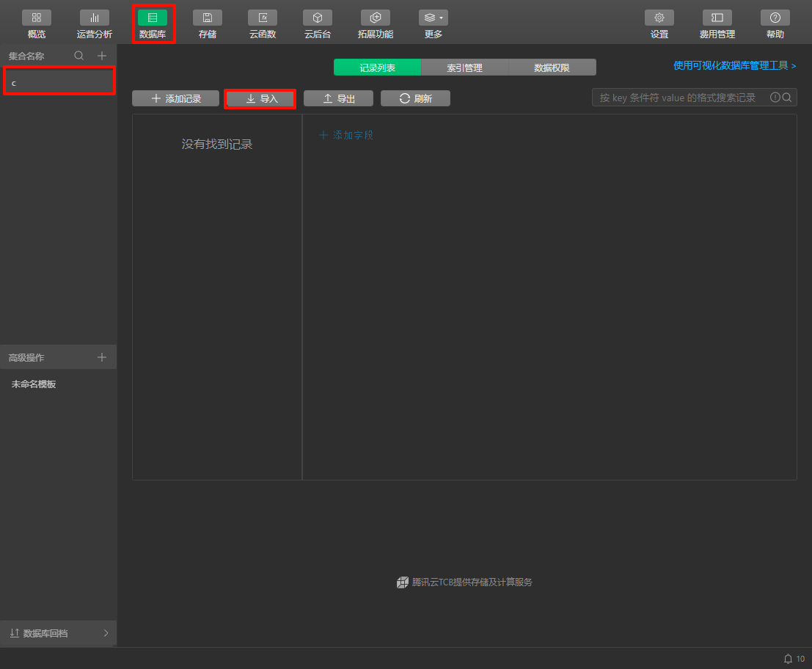This screenshot has width=812, height=669.
Task: Open 拓展功能 extensions icon
Action: [376, 18]
